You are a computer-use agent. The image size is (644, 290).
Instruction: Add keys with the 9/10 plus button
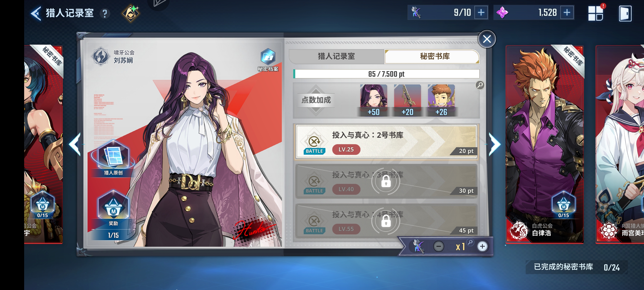pos(481,12)
